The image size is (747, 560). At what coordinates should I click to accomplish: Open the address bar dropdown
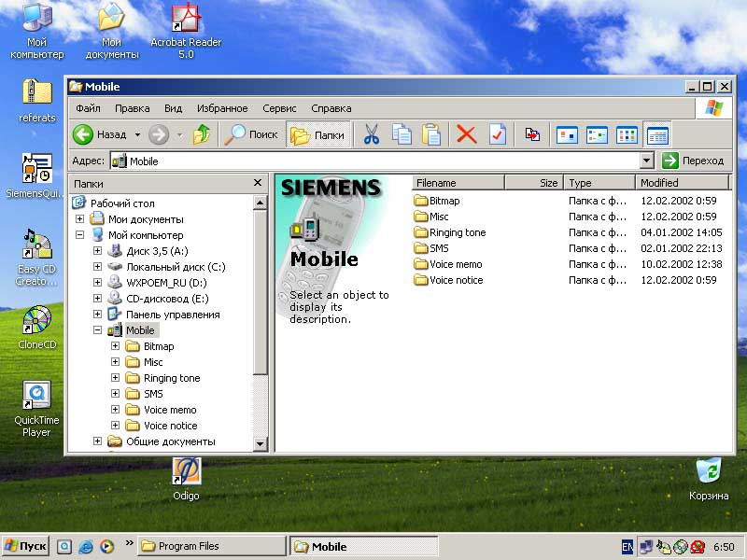coord(646,161)
